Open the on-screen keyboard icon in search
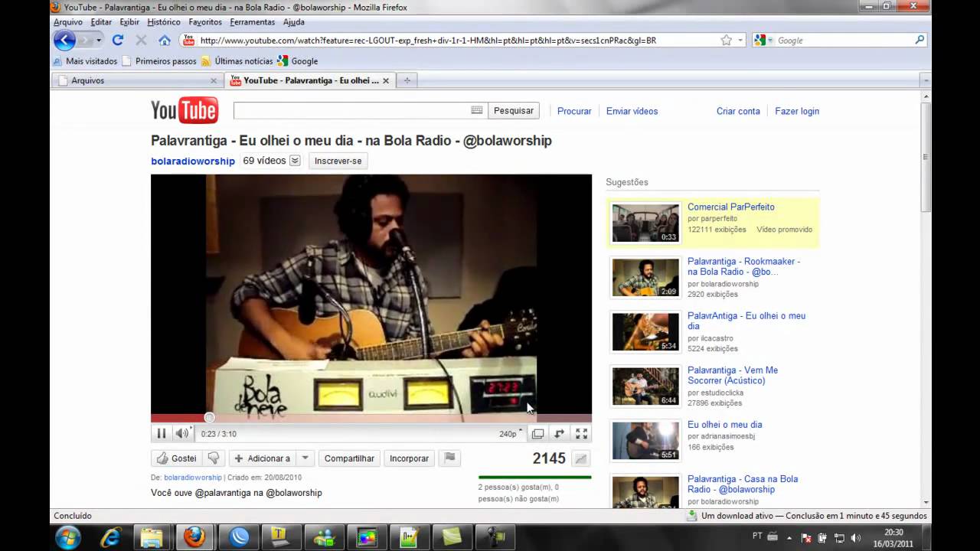The image size is (980, 551). [477, 110]
